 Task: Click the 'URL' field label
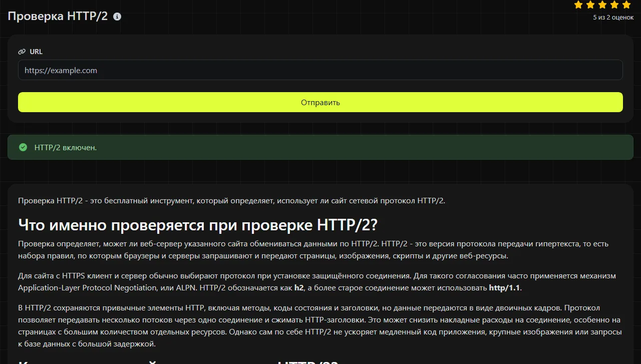tap(36, 52)
